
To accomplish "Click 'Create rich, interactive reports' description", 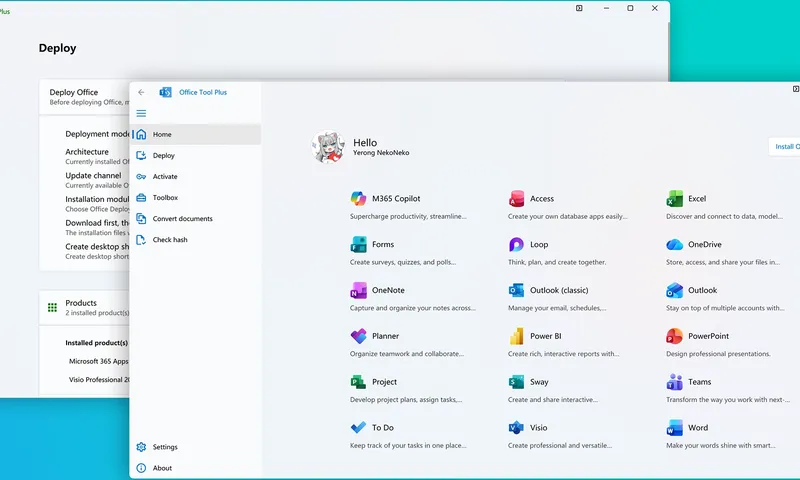I will (564, 353).
